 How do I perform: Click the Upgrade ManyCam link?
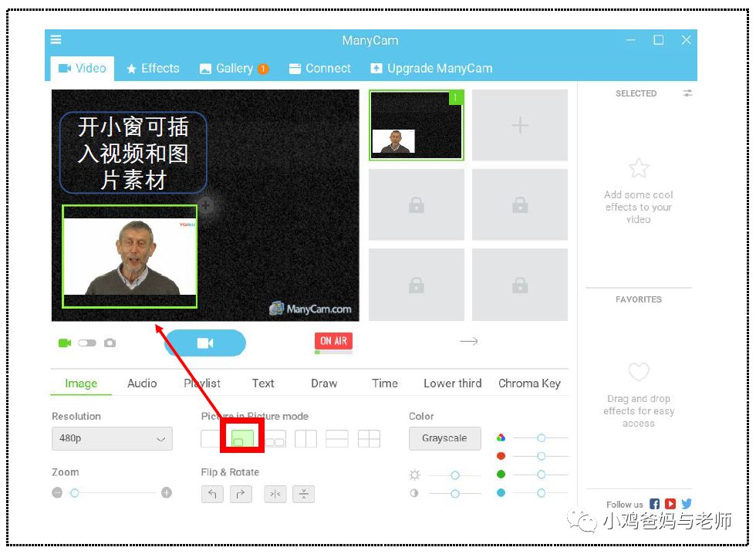pos(431,68)
